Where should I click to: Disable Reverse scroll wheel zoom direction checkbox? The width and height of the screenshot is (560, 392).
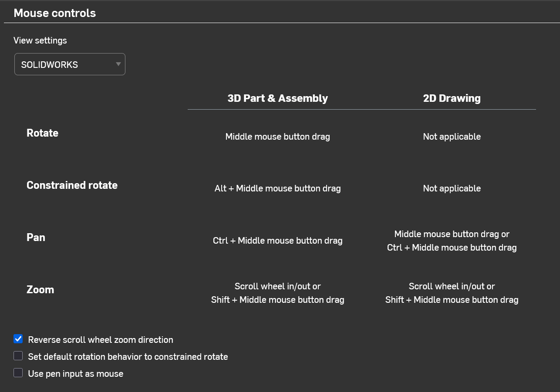pyautogui.click(x=18, y=339)
